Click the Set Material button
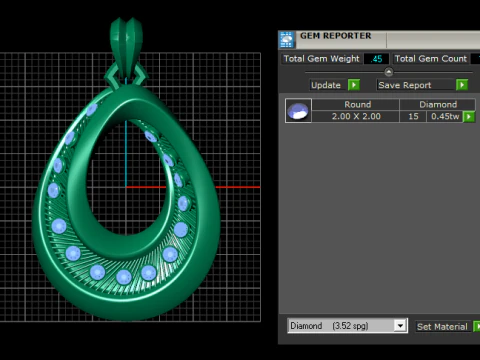 click(442, 327)
